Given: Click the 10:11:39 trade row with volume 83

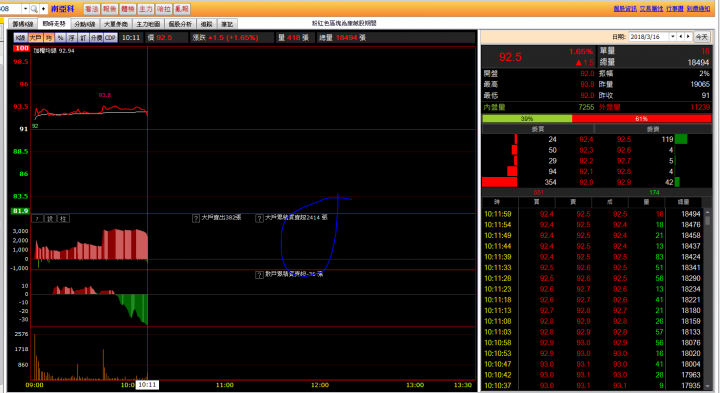Looking at the screenshot, I should coord(592,257).
